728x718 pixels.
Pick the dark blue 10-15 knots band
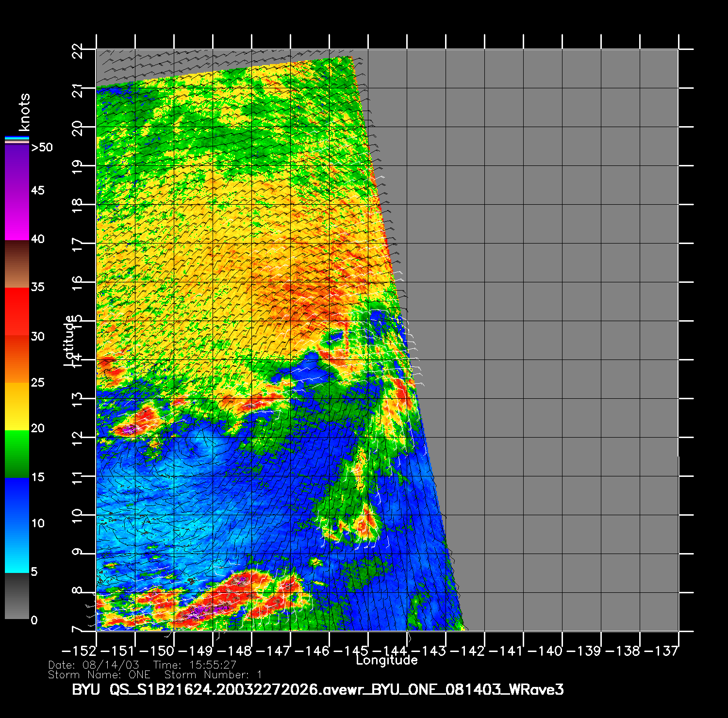click(17, 501)
